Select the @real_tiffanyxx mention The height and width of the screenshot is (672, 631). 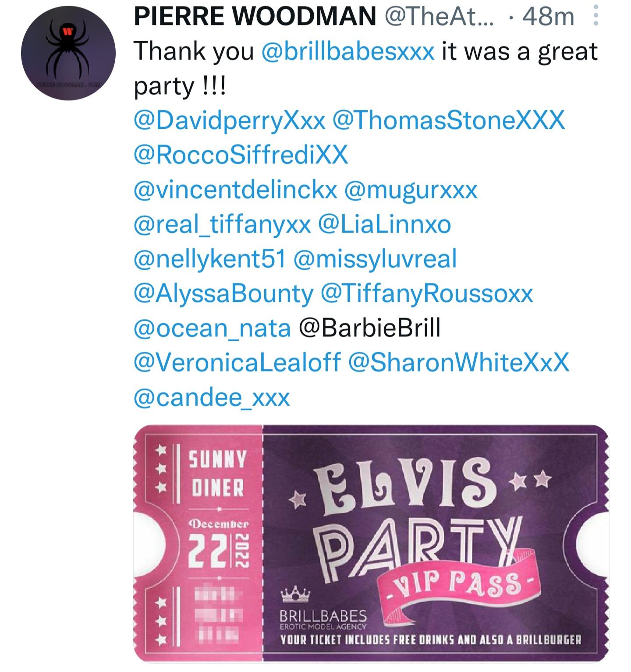point(222,224)
